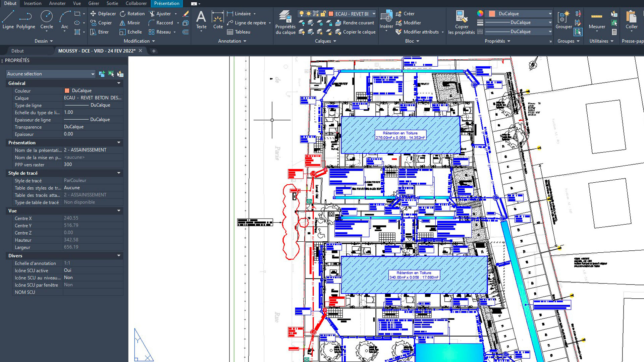The width and height of the screenshot is (644, 362).
Task: Select the Echelle scale tool
Action: click(x=131, y=32)
